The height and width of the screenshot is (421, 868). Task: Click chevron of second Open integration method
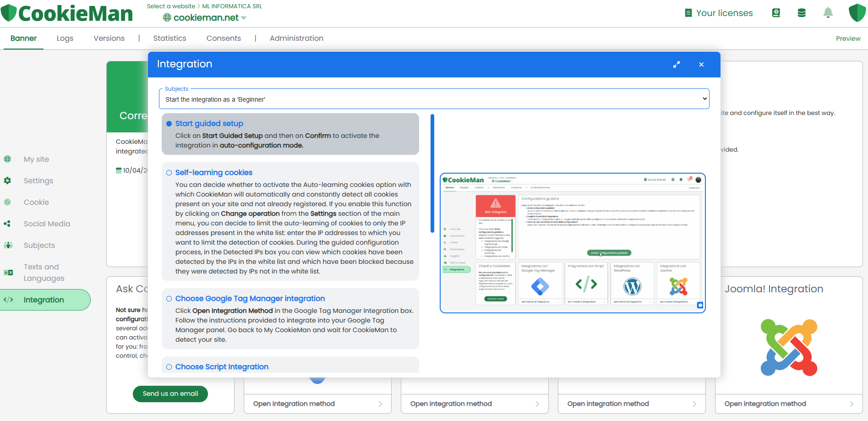click(537, 404)
